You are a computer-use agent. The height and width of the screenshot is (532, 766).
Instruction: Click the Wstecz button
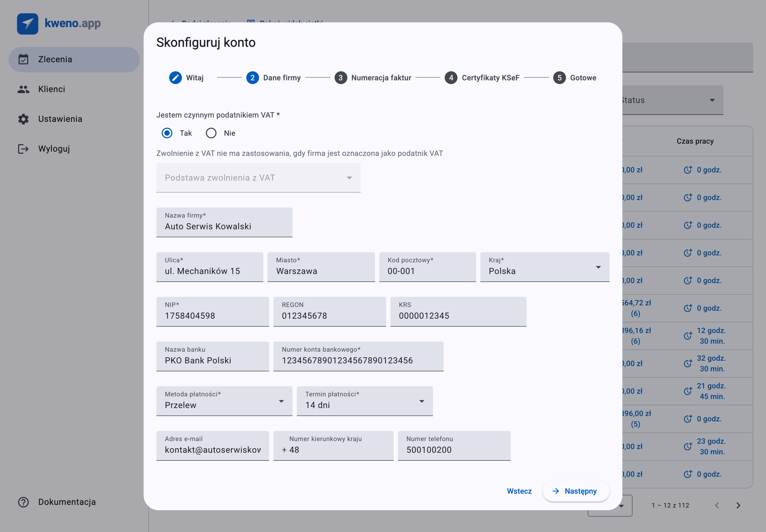[x=519, y=491]
